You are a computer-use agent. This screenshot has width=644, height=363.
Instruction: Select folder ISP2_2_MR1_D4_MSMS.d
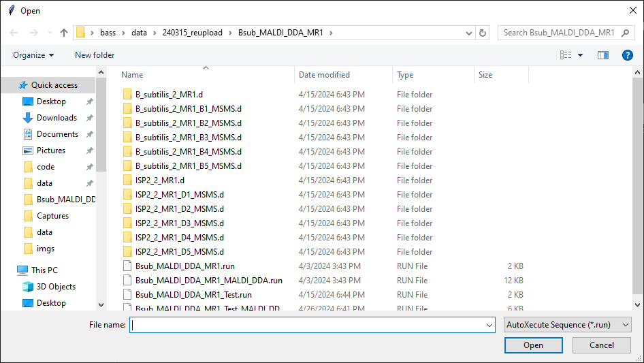click(x=180, y=238)
